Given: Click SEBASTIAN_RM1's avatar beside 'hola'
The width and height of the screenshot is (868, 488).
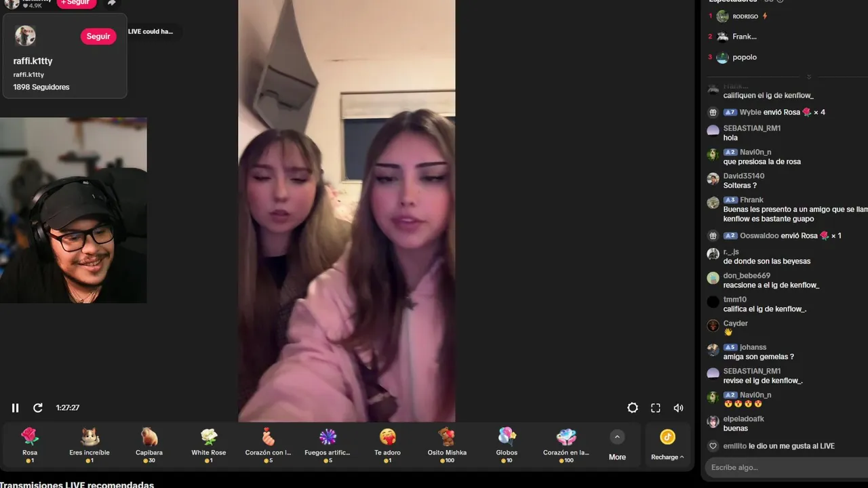Looking at the screenshot, I should tap(713, 131).
